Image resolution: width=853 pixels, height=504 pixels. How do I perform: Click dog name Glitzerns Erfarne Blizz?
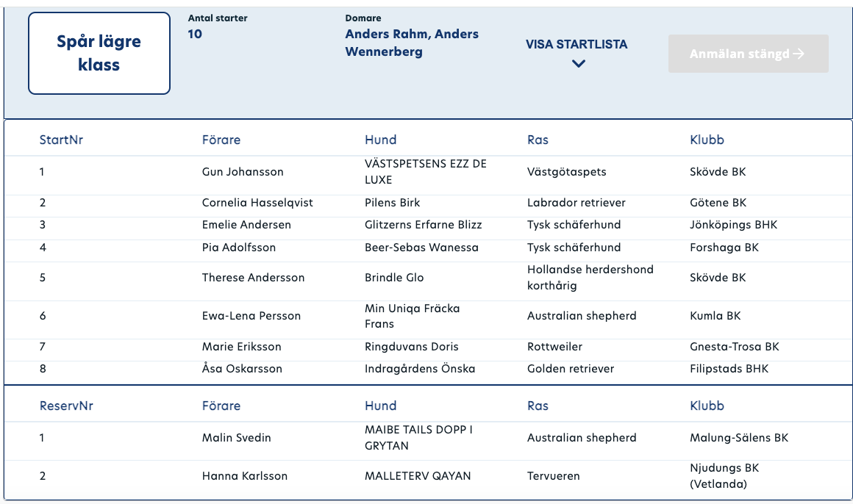point(424,225)
